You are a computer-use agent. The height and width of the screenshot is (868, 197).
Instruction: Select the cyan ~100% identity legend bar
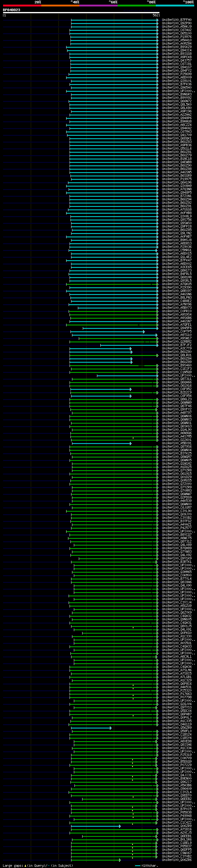pyautogui.click(x=175, y=6)
